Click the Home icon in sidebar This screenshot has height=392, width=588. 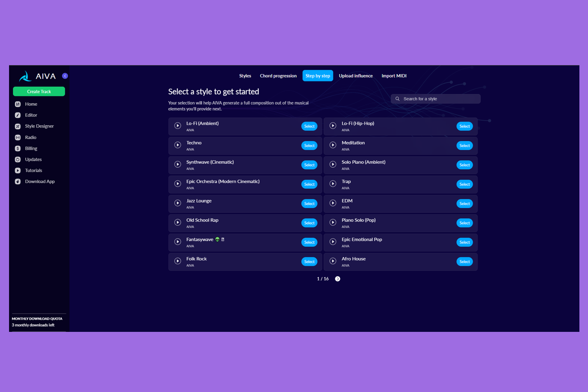pyautogui.click(x=18, y=104)
